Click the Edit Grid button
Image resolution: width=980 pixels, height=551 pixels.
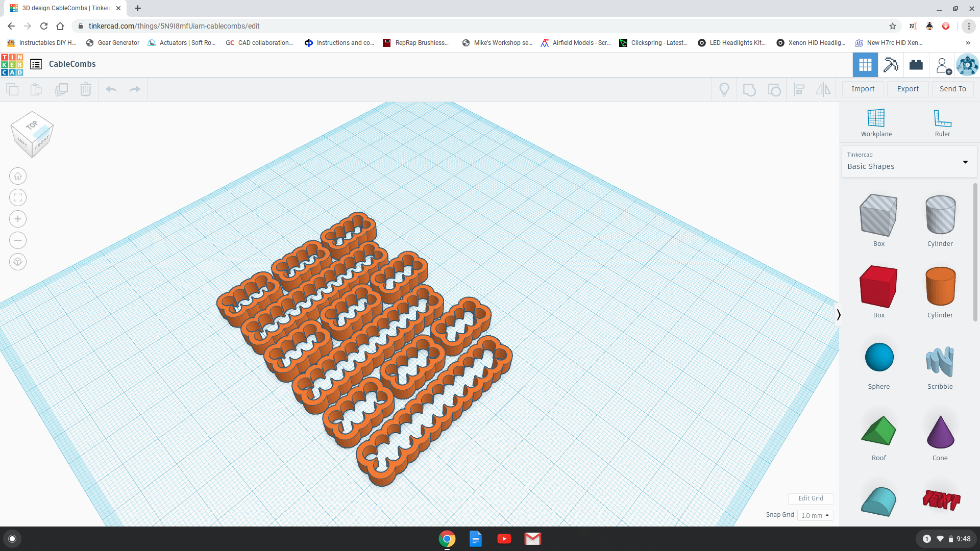811,498
